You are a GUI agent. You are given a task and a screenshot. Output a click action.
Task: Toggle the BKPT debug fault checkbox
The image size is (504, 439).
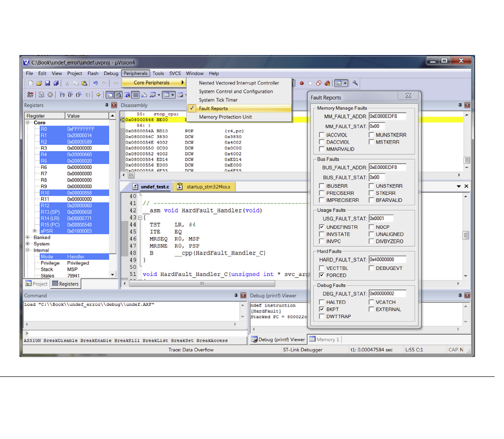tap(321, 309)
